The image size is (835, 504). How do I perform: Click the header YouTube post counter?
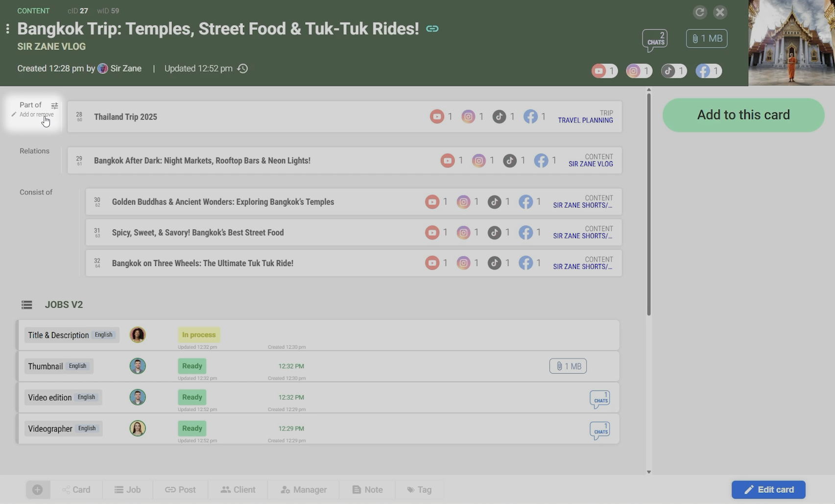(604, 71)
